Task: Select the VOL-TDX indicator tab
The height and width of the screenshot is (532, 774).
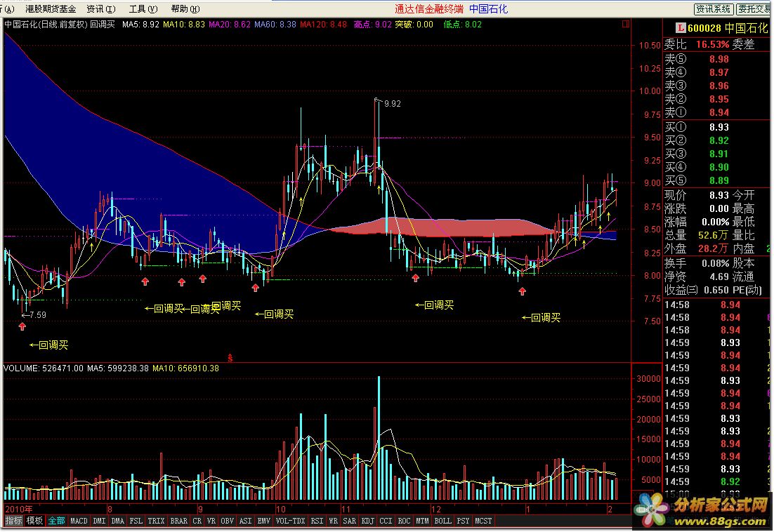Action: coord(290,521)
